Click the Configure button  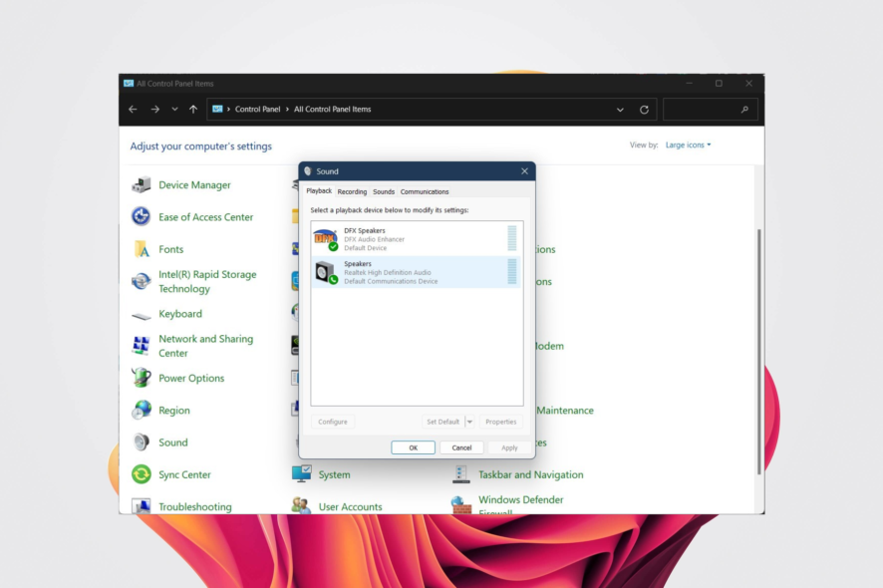click(333, 422)
